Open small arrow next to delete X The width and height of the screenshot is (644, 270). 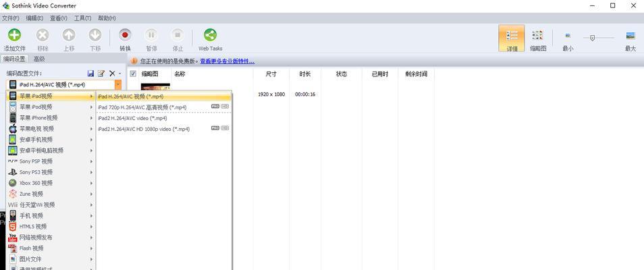click(119, 74)
